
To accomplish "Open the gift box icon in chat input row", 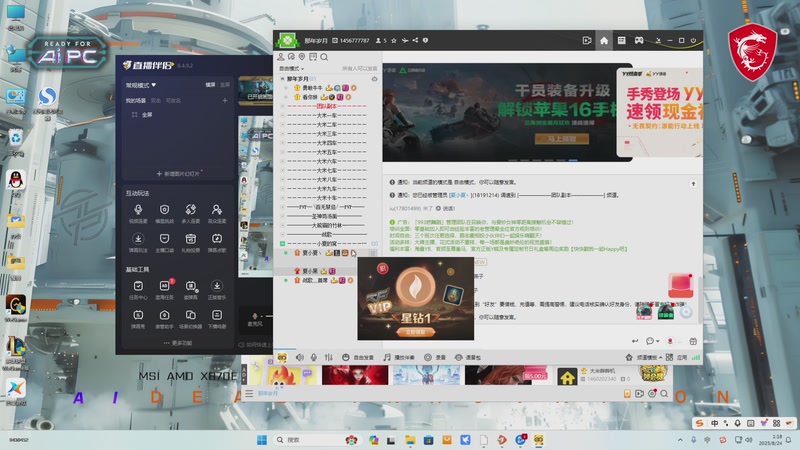I will (x=693, y=341).
